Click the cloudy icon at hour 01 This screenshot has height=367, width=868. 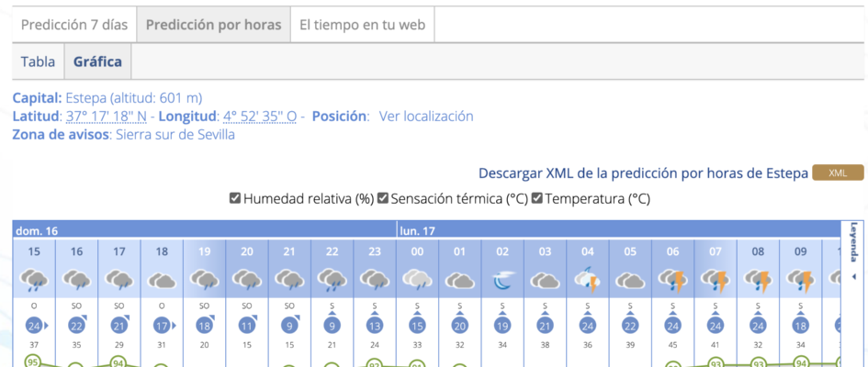(x=460, y=280)
